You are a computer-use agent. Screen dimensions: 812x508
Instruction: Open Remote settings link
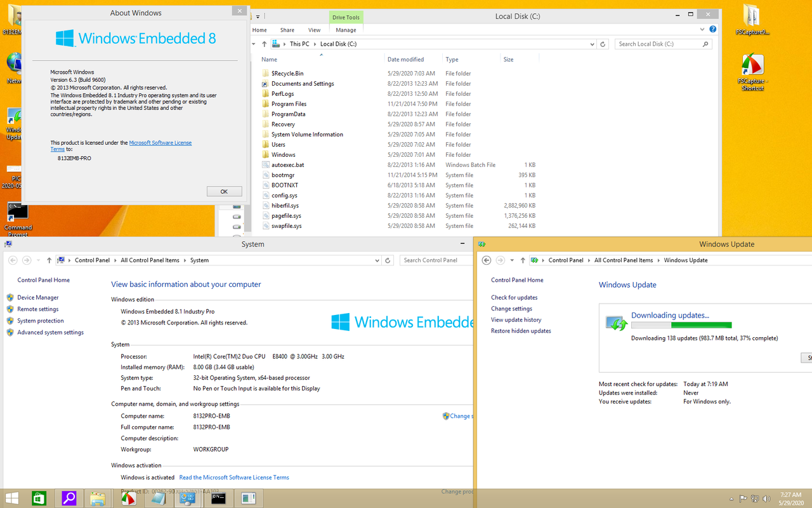pyautogui.click(x=38, y=309)
